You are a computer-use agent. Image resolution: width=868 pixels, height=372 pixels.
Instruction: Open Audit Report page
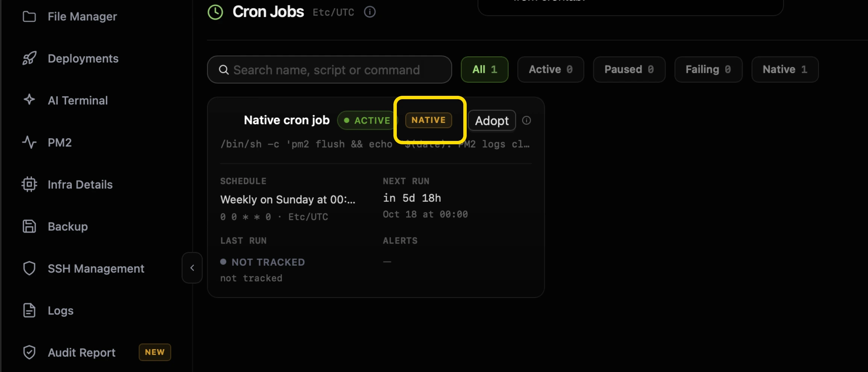click(82, 352)
